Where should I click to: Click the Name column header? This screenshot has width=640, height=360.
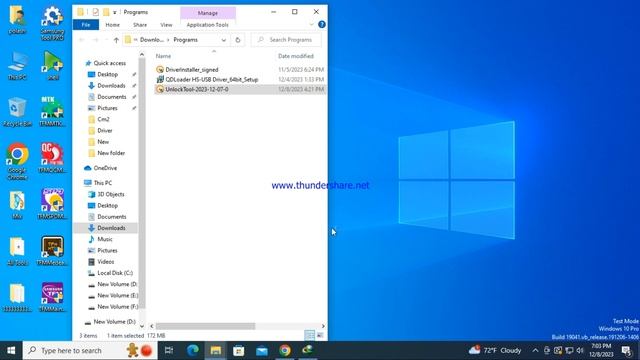click(x=163, y=56)
